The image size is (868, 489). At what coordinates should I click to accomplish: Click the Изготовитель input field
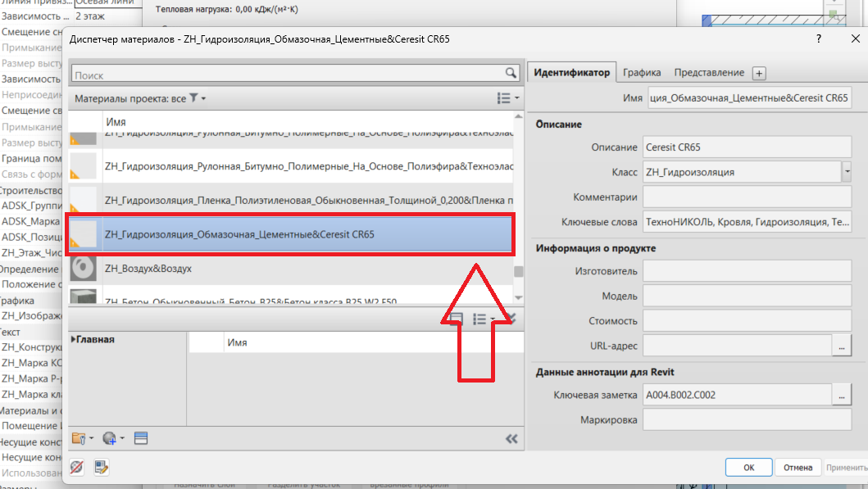(x=747, y=271)
